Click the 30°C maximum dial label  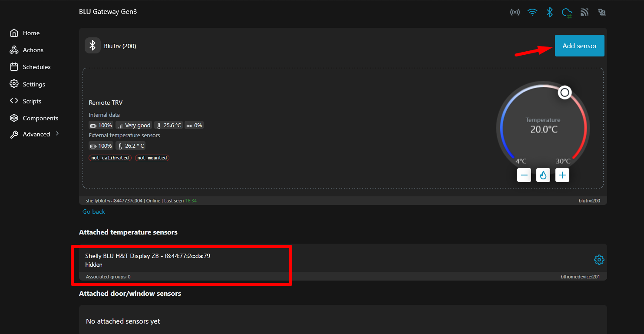[x=563, y=161]
